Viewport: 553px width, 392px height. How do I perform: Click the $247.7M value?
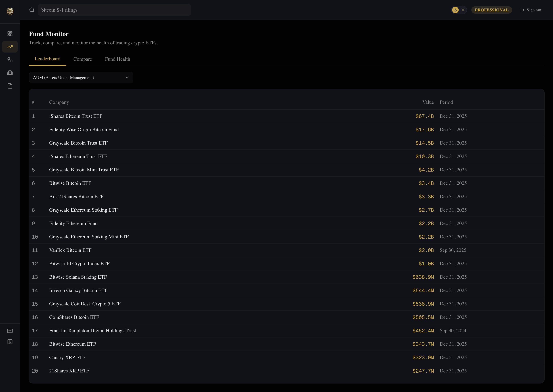click(x=423, y=371)
